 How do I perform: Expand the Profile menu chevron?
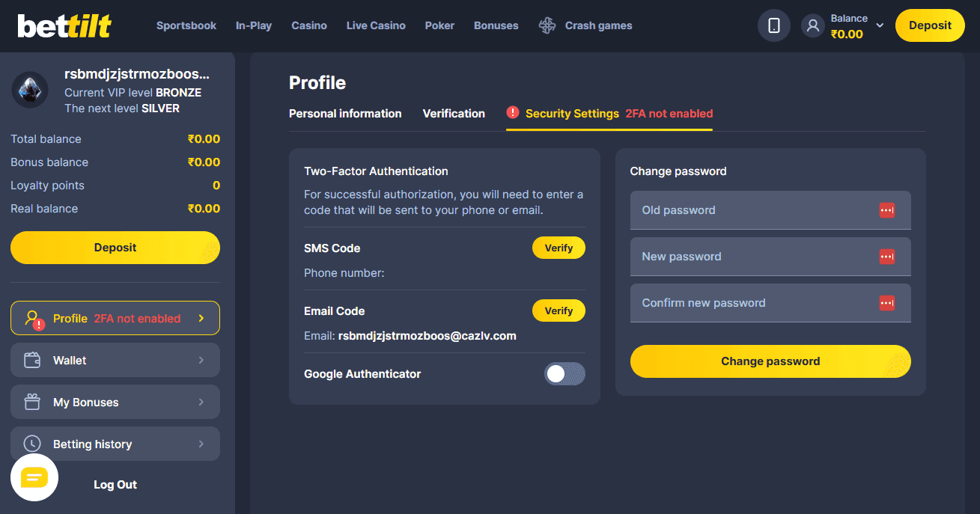[x=201, y=319]
